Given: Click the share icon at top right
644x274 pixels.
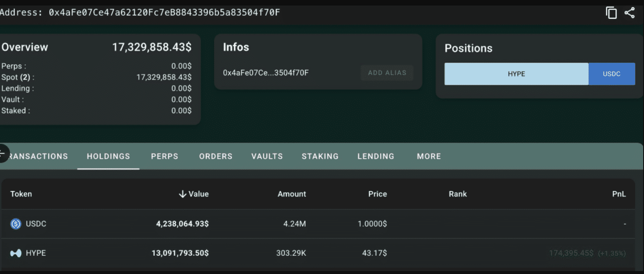Looking at the screenshot, I should point(630,13).
